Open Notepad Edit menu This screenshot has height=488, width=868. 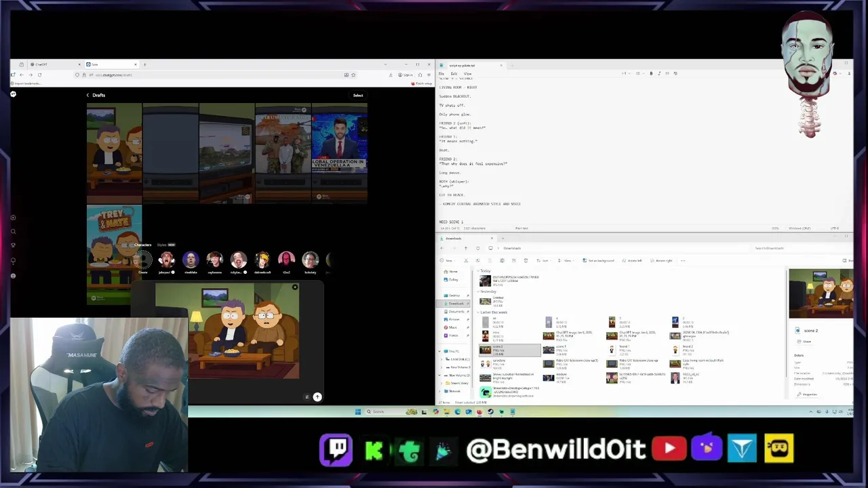click(454, 73)
